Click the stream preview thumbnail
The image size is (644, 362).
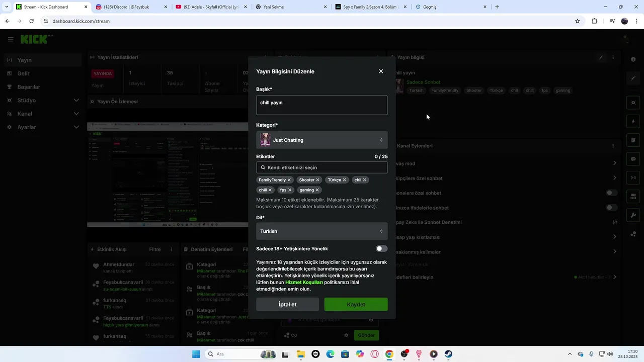coord(168,174)
